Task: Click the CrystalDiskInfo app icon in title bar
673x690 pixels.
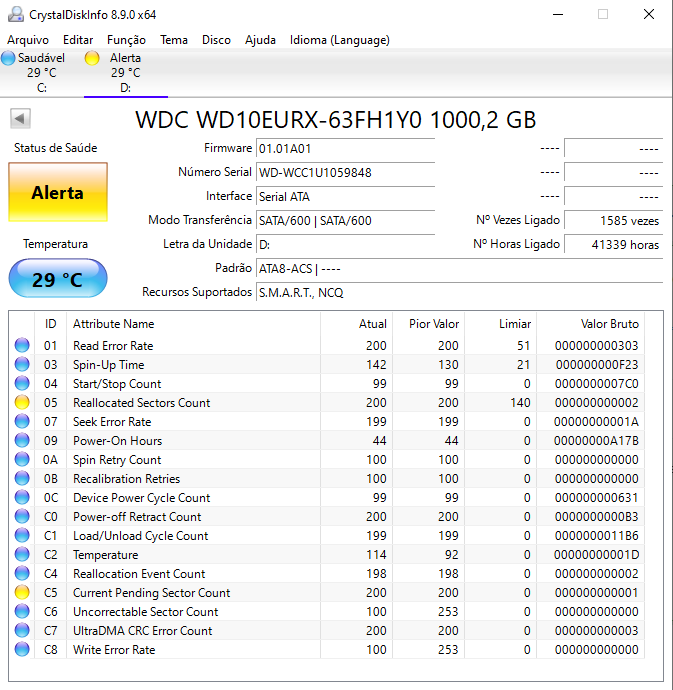Action: pyautogui.click(x=16, y=15)
